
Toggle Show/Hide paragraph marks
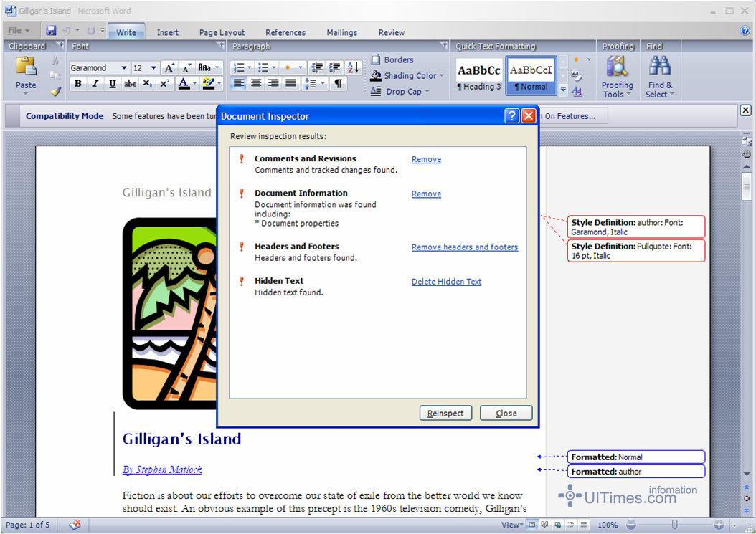pyautogui.click(x=339, y=84)
